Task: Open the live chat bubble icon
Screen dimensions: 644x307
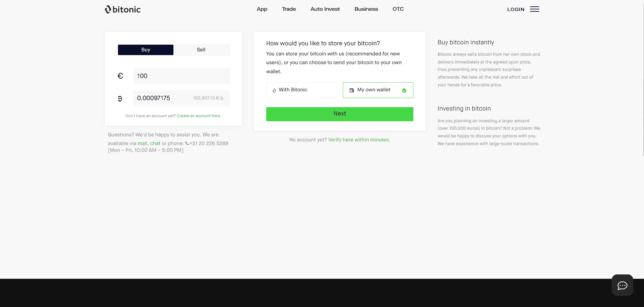Action: click(x=622, y=285)
